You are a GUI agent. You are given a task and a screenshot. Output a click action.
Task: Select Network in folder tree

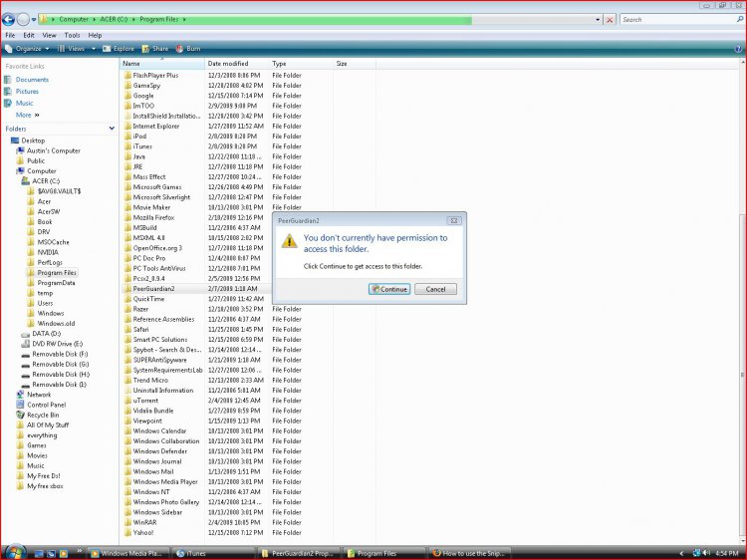pos(39,395)
